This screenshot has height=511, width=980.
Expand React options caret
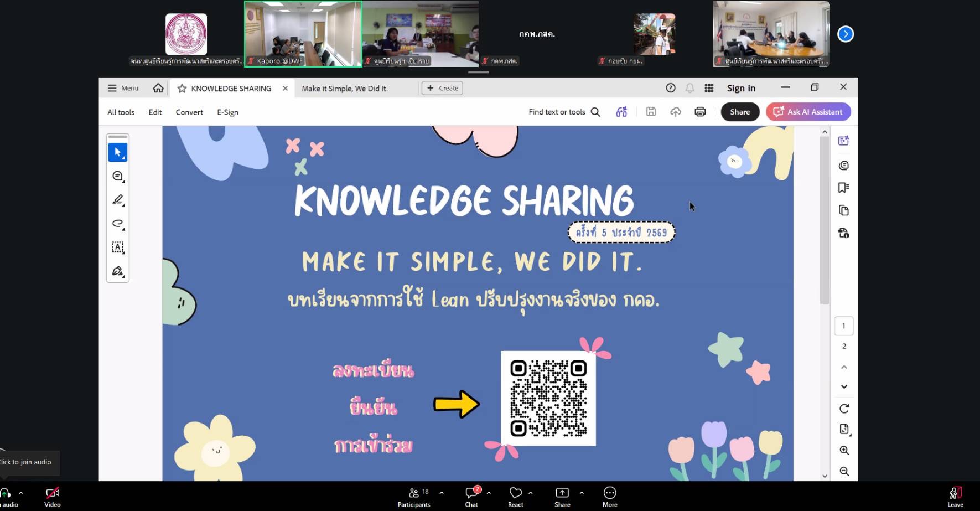[x=530, y=492]
